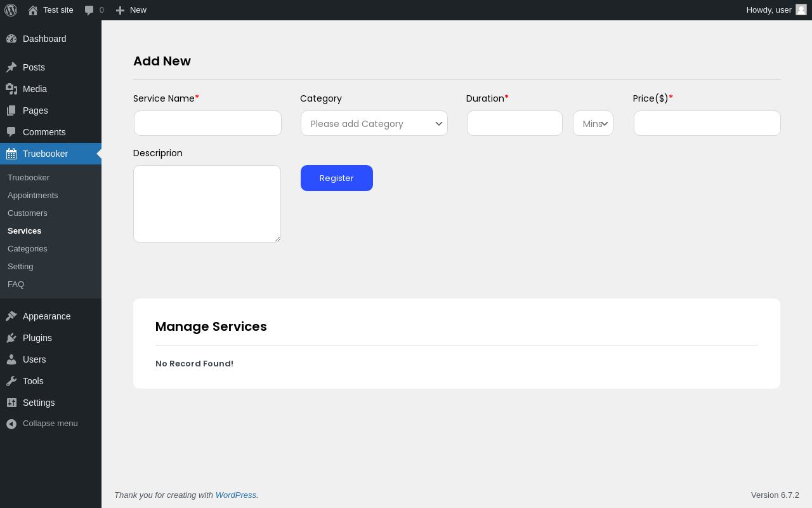Viewport: 812px width, 508px height.
Task: Click the Posts pushpin icon
Action: (11, 67)
